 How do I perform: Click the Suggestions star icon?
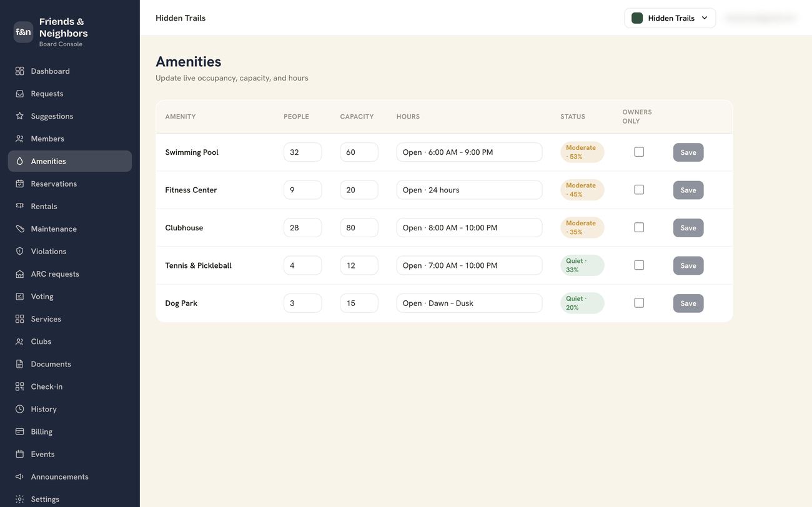(x=20, y=116)
